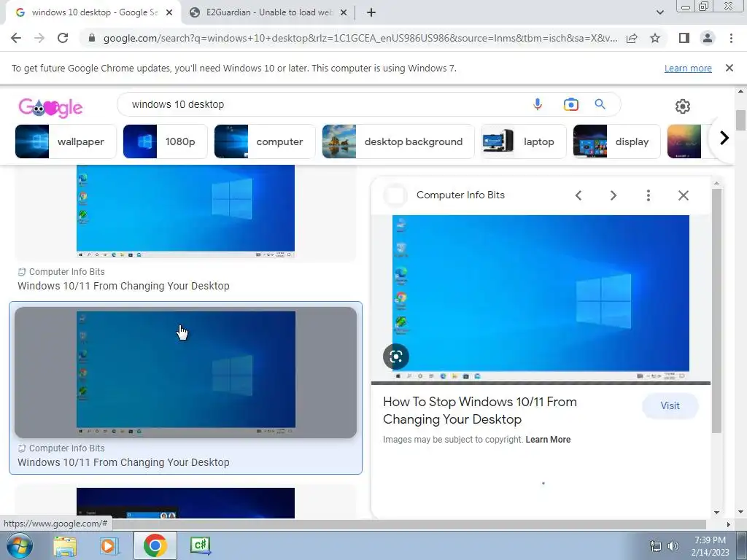Open copyright Learn More link
The image size is (747, 560).
(x=548, y=440)
